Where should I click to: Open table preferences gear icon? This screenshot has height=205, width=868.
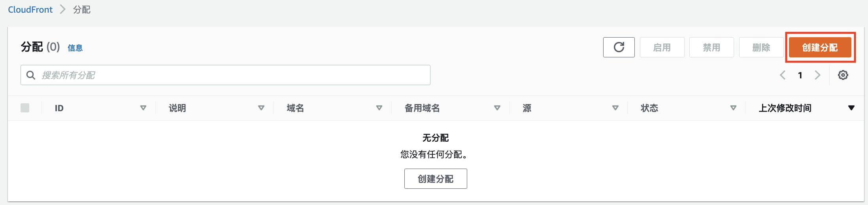point(843,75)
